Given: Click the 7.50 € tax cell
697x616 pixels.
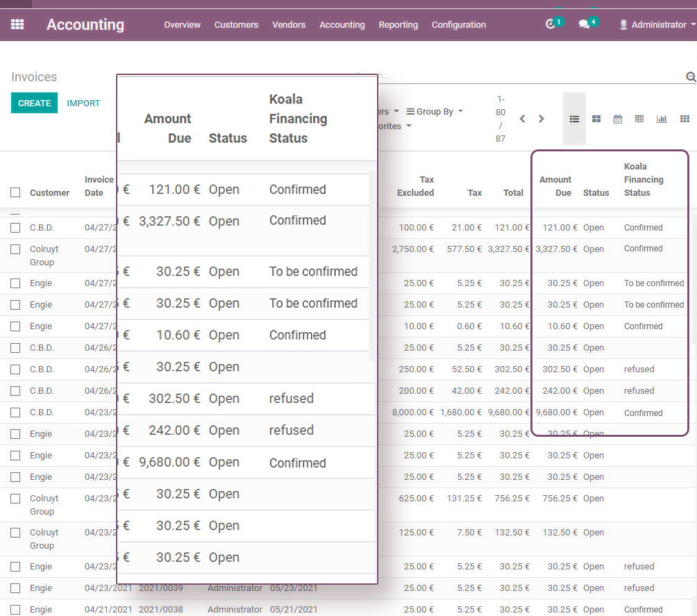Looking at the screenshot, I should (x=469, y=533).
